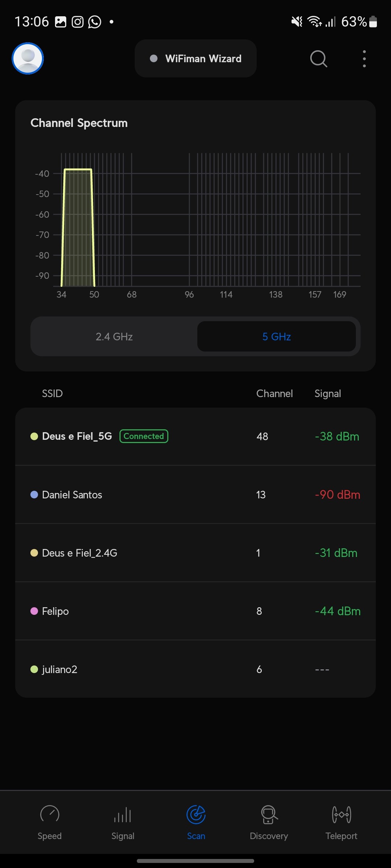Image resolution: width=391 pixels, height=868 pixels.
Task: Go to the Signal bars tab
Action: [123, 815]
